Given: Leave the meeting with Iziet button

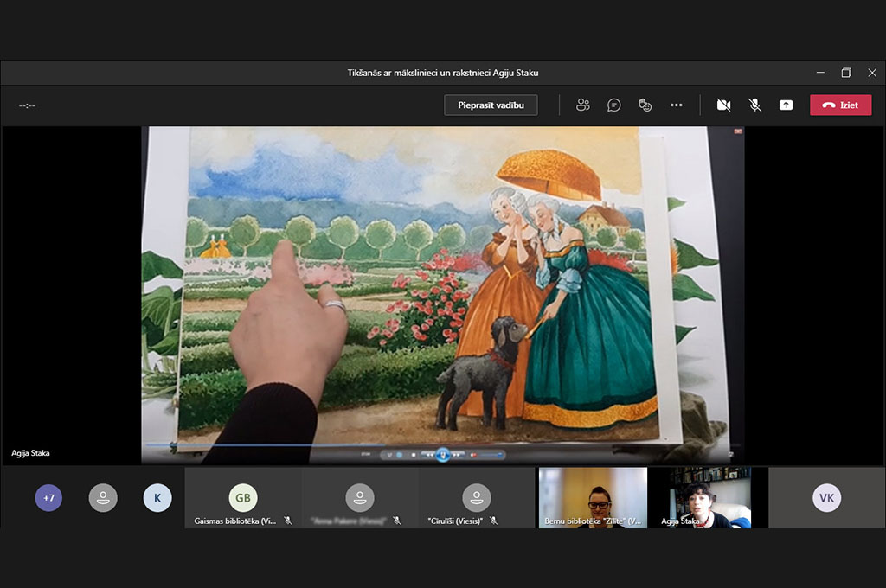Looking at the screenshot, I should coord(840,105).
